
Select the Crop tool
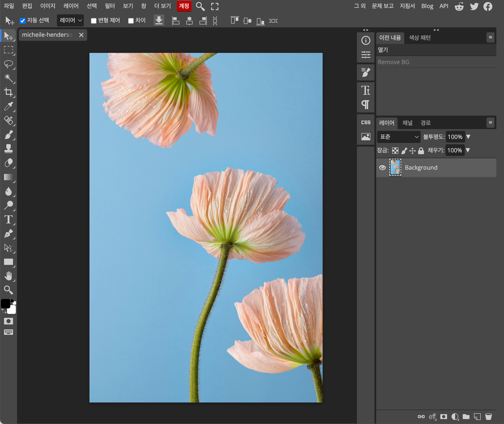[9, 92]
